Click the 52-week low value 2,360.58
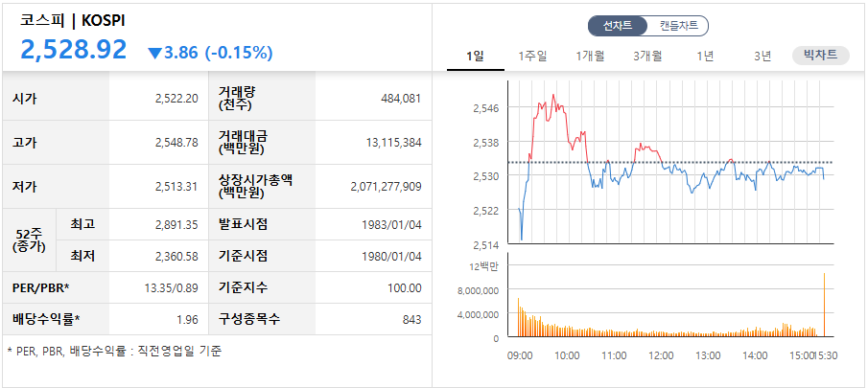This screenshot has height=388, width=868. [176, 257]
